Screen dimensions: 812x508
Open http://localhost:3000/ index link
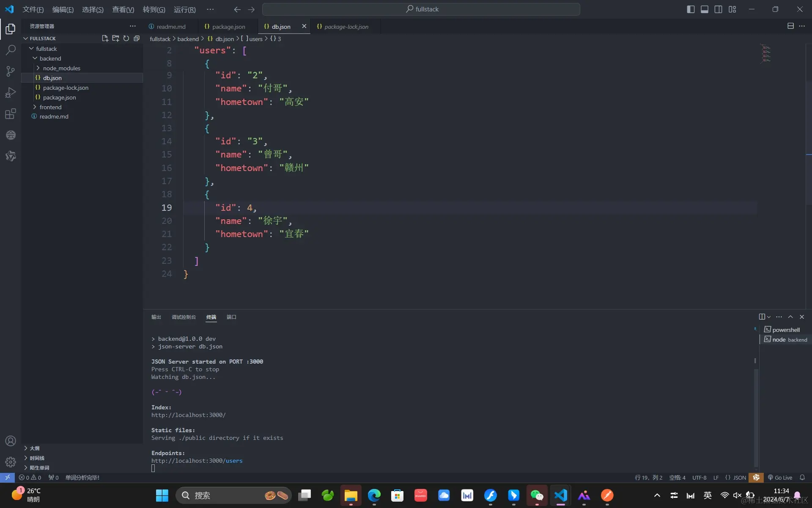pos(189,415)
